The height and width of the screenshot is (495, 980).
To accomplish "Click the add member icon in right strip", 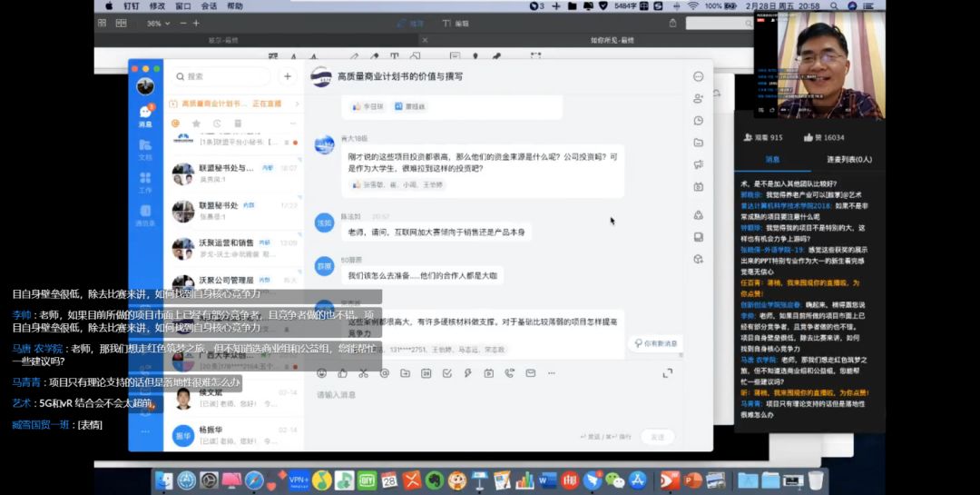I will point(699,98).
